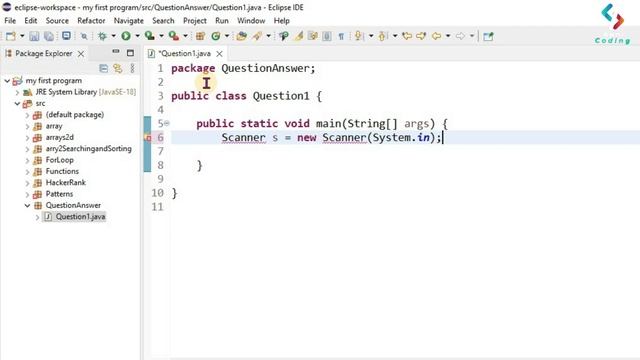Click the New file toolbar icon
Viewport: 640px width, 360px height.
11,36
